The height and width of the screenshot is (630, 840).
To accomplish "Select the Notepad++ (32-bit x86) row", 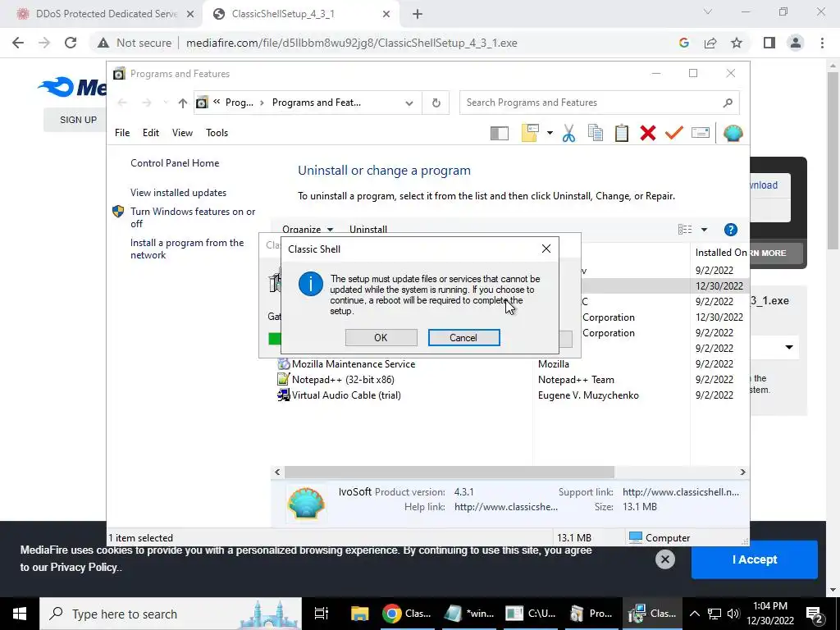I will [510, 380].
